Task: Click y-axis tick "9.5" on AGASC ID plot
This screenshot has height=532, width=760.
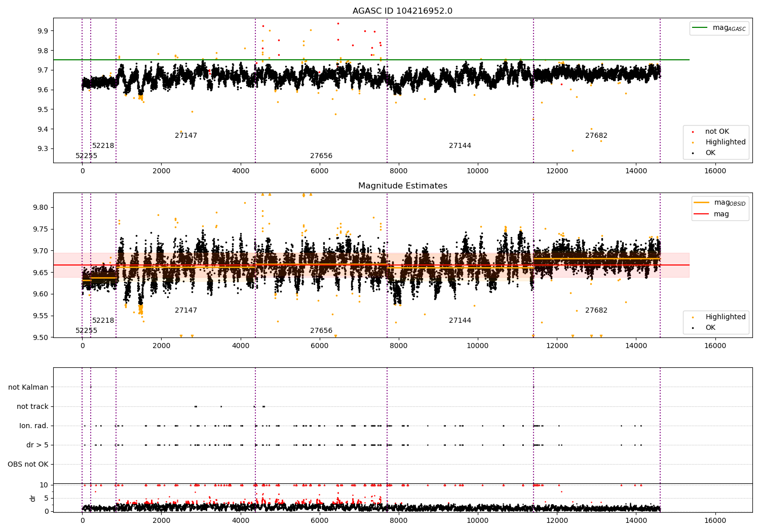Action: click(x=43, y=109)
